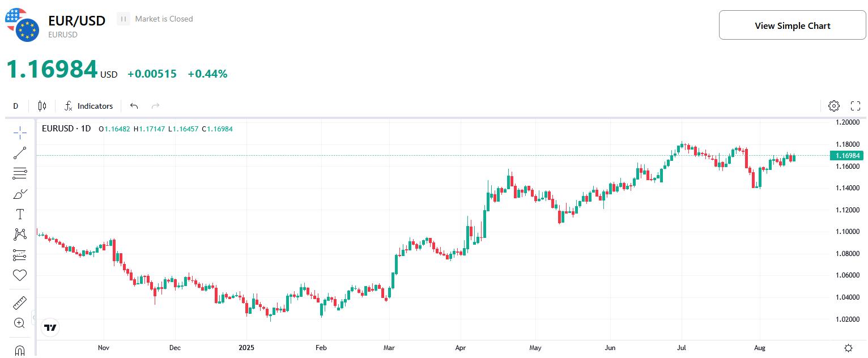This screenshot has width=868, height=358.
Task: Select the Trend Line drawing tool
Action: coord(19,152)
